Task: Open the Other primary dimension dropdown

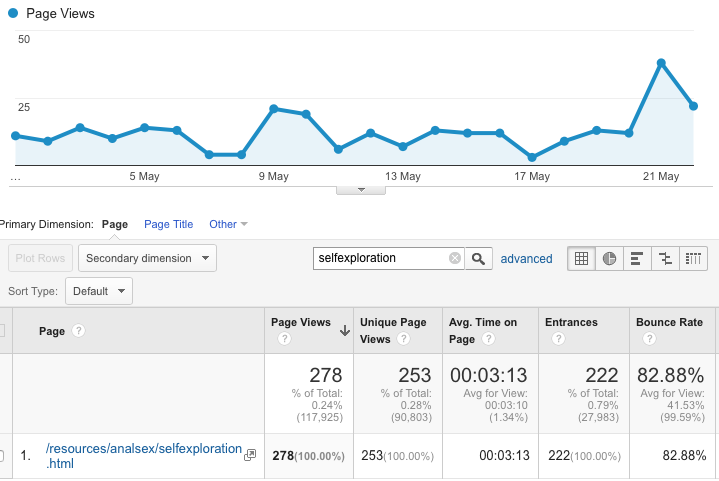Action: (x=228, y=224)
